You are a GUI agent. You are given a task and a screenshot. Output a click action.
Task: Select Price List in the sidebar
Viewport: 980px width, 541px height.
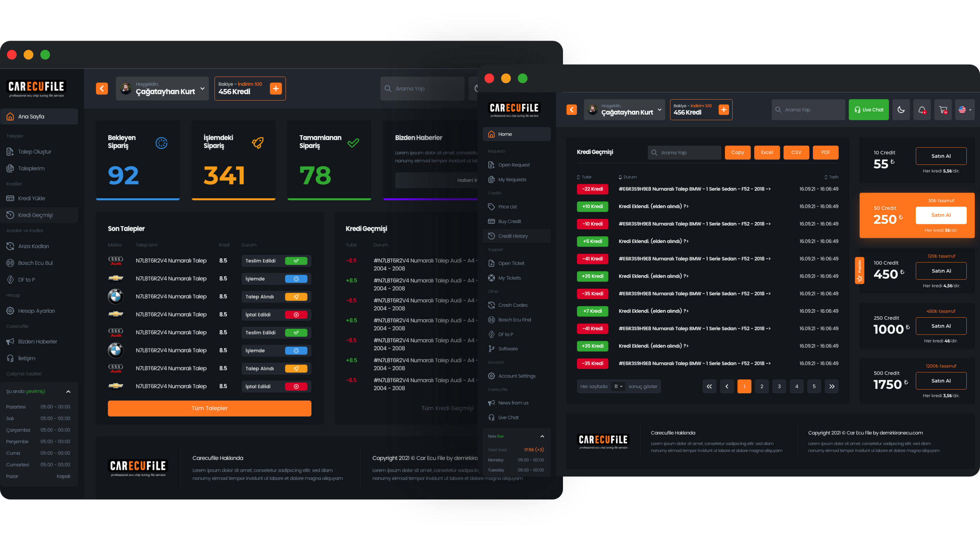[x=507, y=207]
